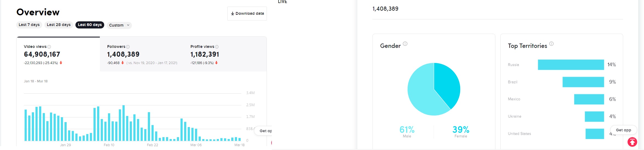
Task: Click the download arrow icon in Download data
Action: [x=233, y=13]
